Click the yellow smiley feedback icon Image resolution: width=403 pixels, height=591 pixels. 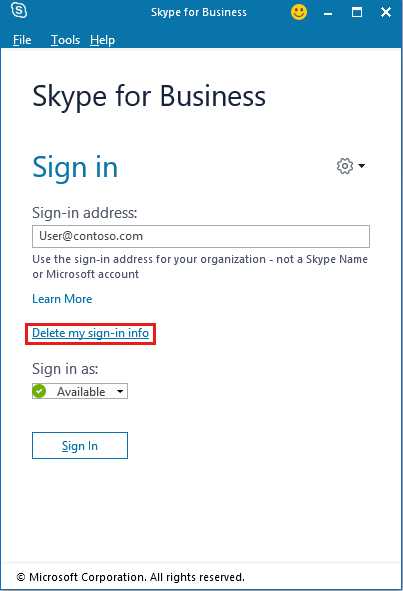(299, 12)
